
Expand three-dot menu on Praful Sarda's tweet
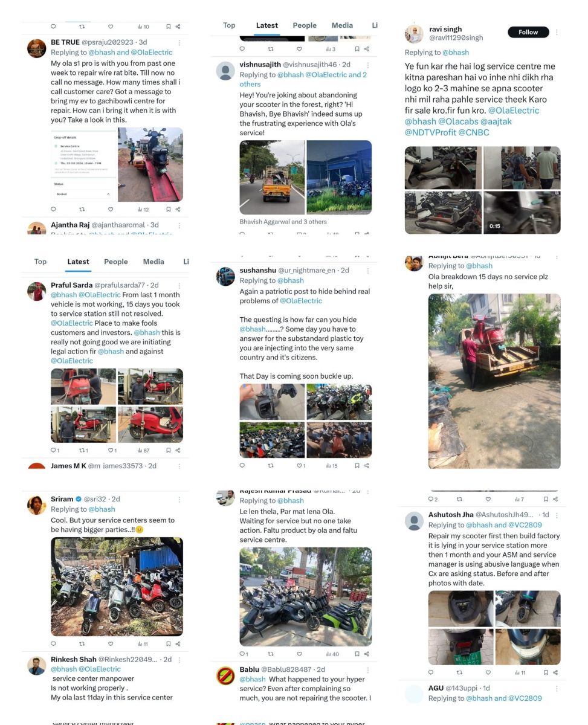pyautogui.click(x=179, y=285)
